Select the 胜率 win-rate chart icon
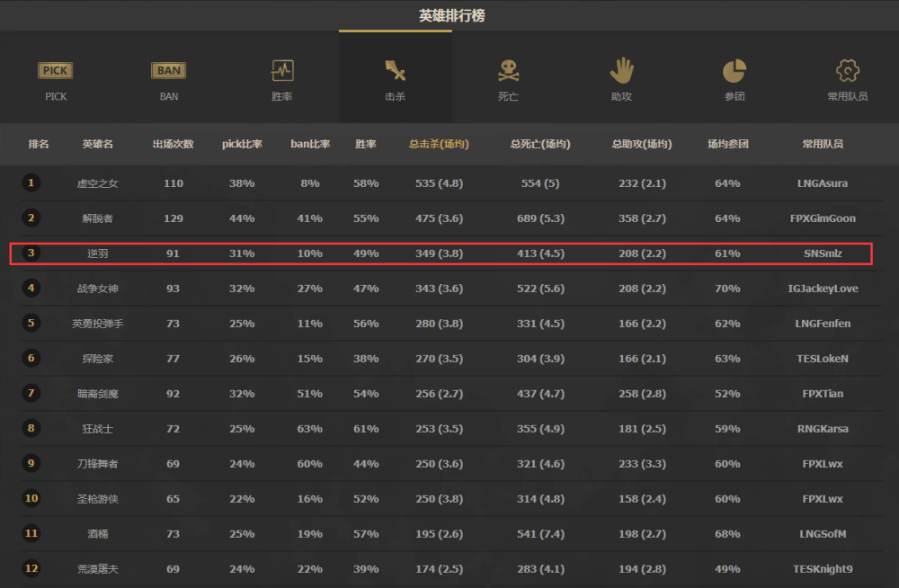This screenshot has height=588, width=899. [x=282, y=70]
